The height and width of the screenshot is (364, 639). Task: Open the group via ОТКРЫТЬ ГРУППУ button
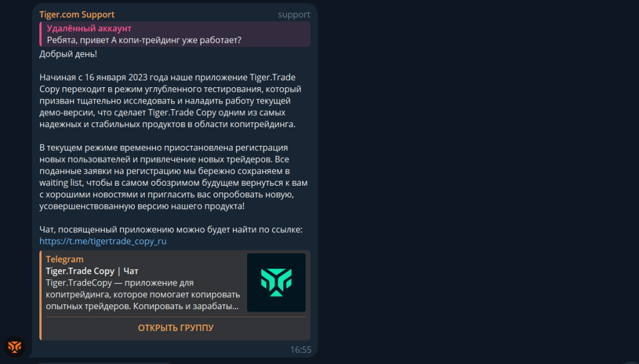pos(175,328)
